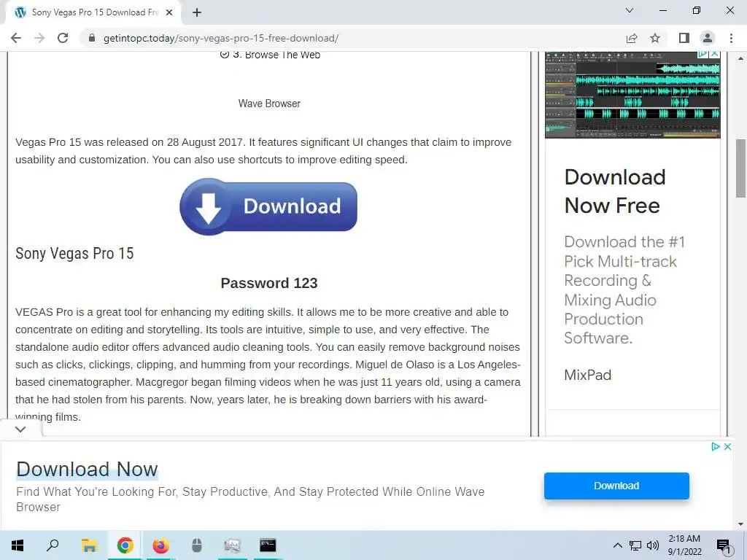
Task: Open network status tray icon
Action: pyautogui.click(x=635, y=545)
